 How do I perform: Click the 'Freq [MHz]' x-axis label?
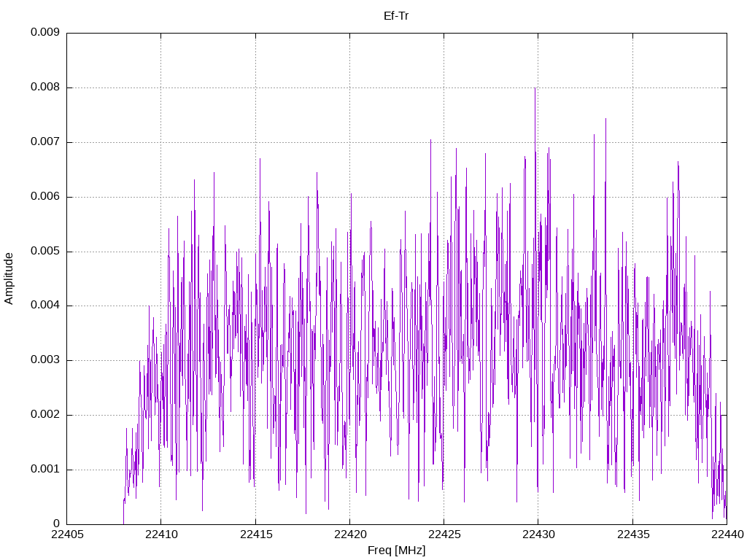396,551
